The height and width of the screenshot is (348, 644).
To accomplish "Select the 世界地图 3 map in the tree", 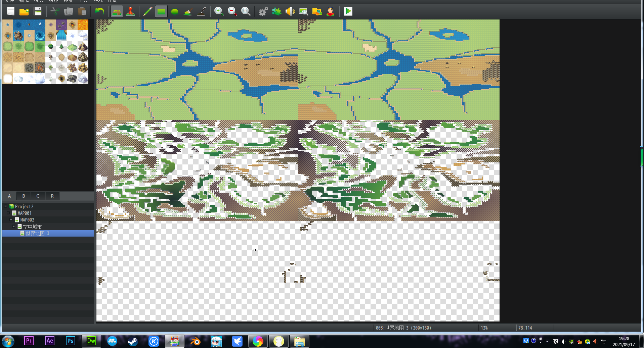I will pos(48,233).
